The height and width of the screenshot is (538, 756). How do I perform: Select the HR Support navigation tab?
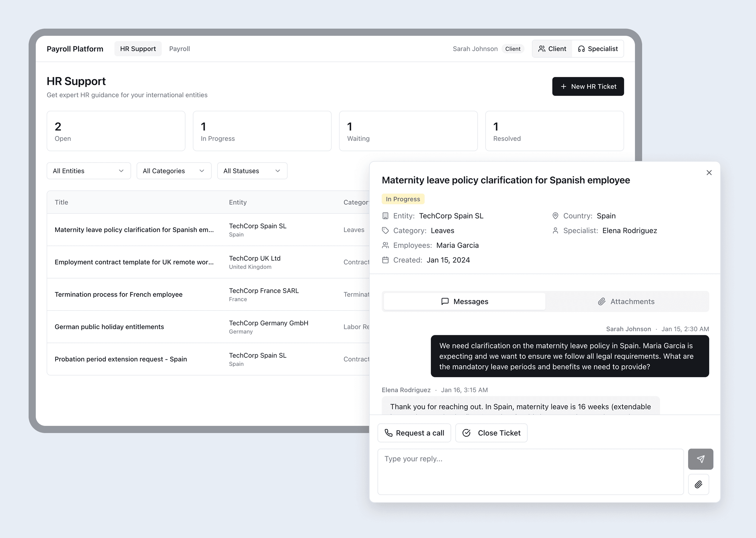pyautogui.click(x=138, y=49)
